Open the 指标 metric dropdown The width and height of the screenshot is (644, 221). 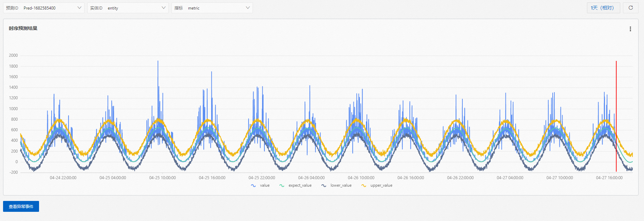212,8
